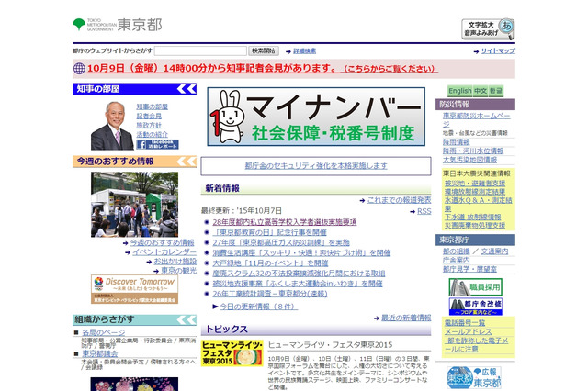Open the これまでの報道発表 link
588x391 pixels.
pos(399,200)
